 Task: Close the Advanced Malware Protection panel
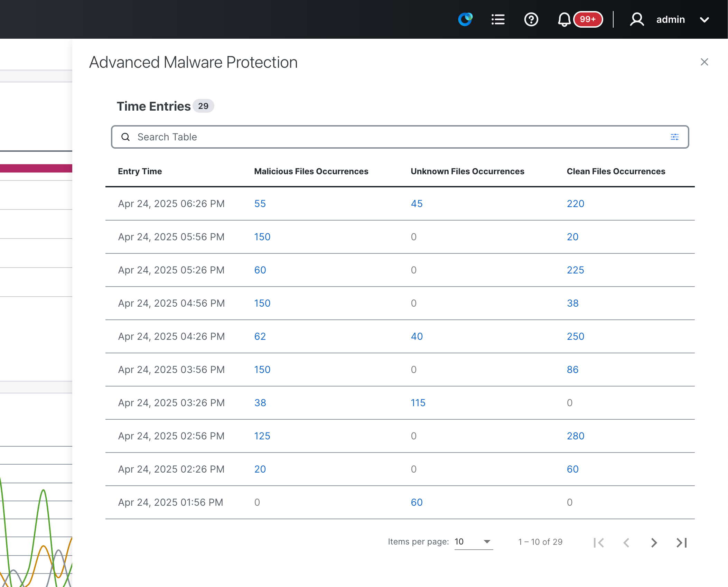pyautogui.click(x=704, y=62)
